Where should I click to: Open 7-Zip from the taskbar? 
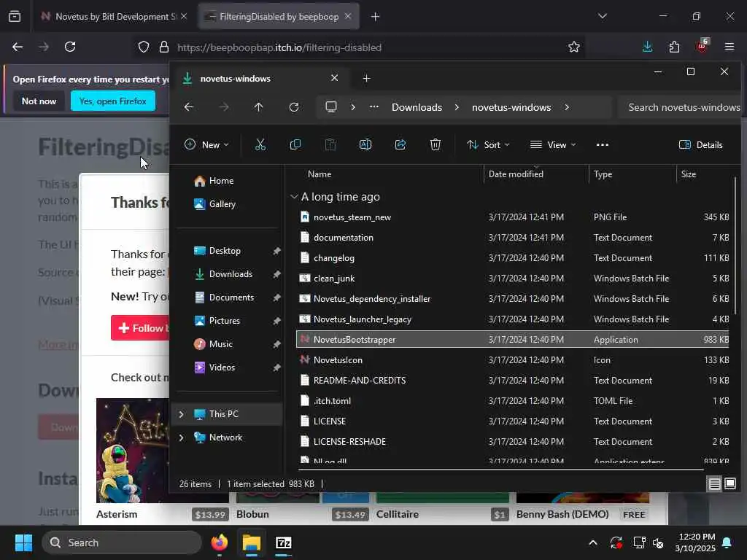284,542
